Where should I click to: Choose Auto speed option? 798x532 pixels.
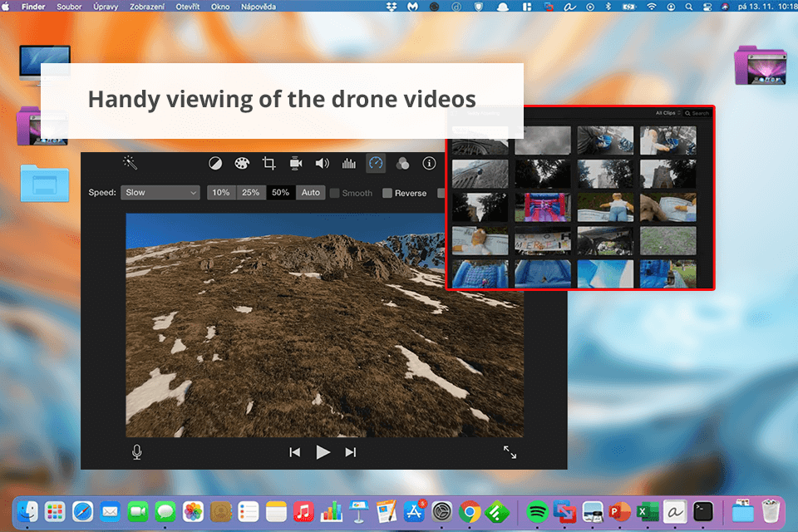(310, 193)
